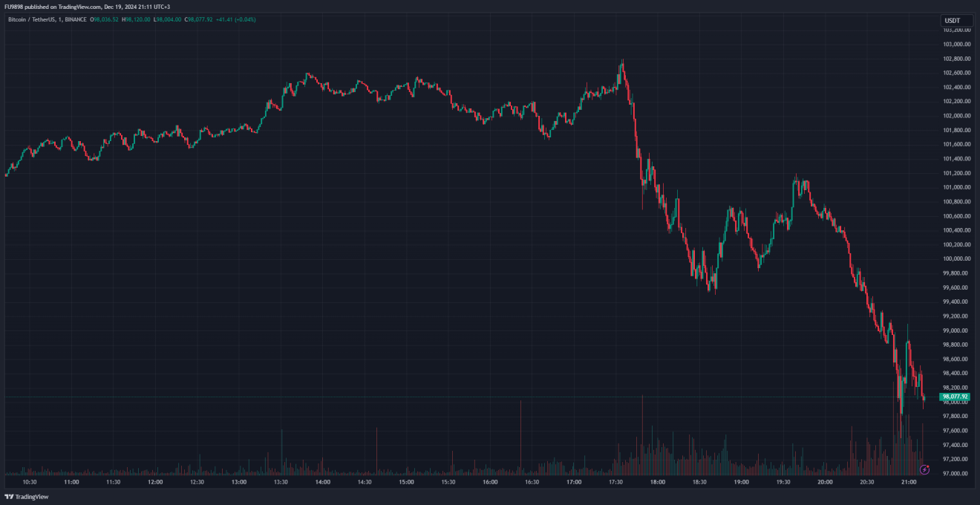This screenshot has width=980, height=505.
Task: Click the 21:00 time axis label
Action: [x=909, y=482]
